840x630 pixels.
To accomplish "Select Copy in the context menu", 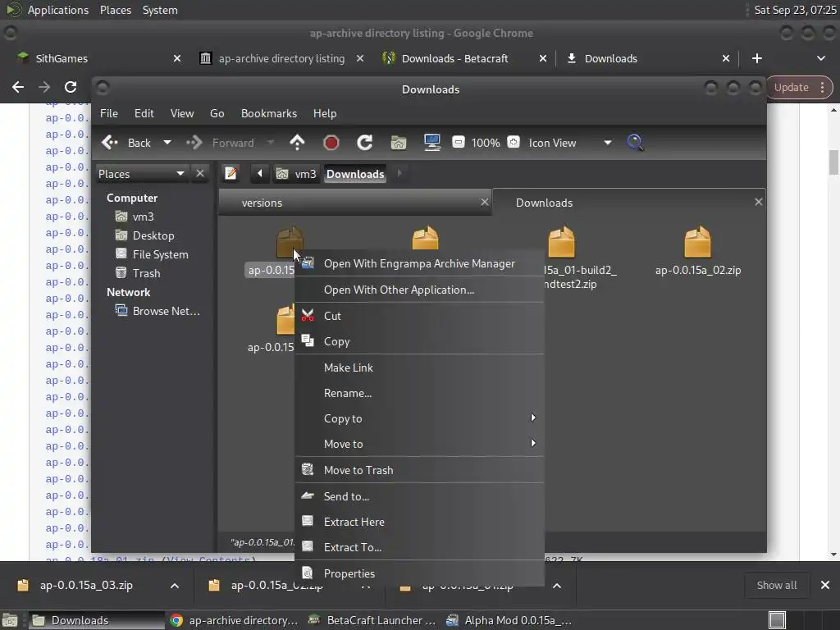I will tap(419, 341).
